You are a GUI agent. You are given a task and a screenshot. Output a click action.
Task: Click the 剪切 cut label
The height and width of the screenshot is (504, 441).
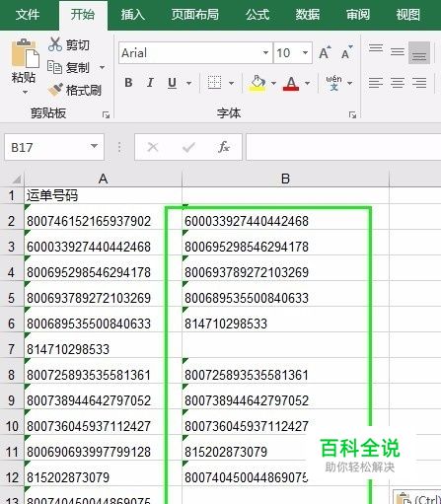pyautogui.click(x=78, y=44)
